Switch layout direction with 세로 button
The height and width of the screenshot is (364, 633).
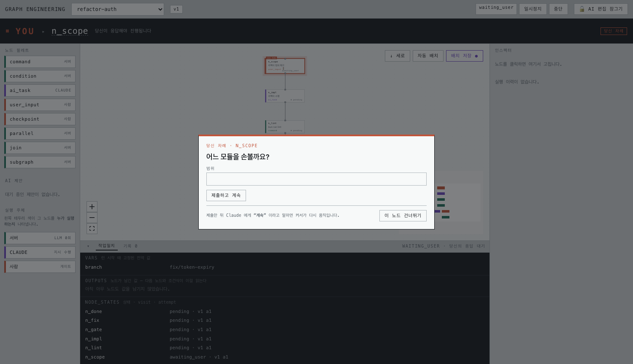click(x=398, y=56)
